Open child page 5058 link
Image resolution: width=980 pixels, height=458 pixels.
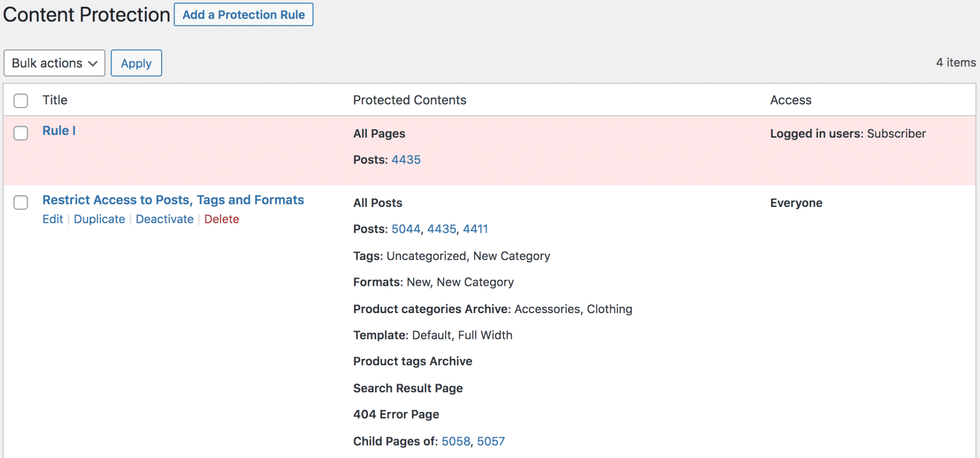(x=456, y=441)
